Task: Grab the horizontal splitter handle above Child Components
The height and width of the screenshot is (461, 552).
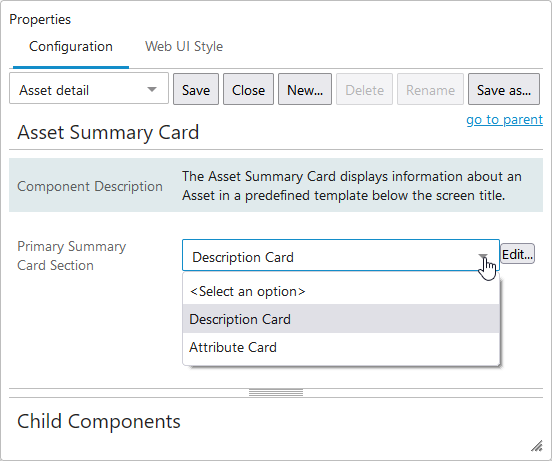Action: pyautogui.click(x=276, y=393)
